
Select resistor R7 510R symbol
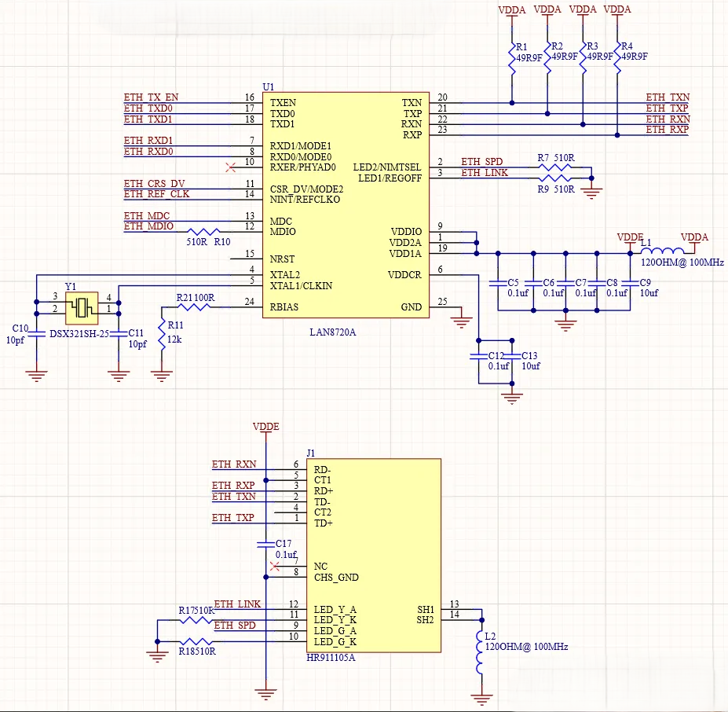[x=554, y=167]
